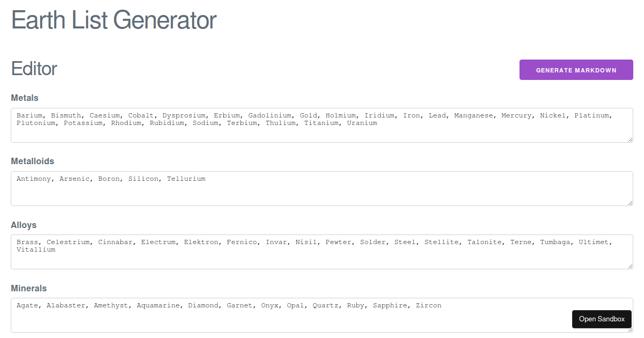The width and height of the screenshot is (644, 338).
Task: Click the word Silicon in Metalloids
Action: click(143, 178)
